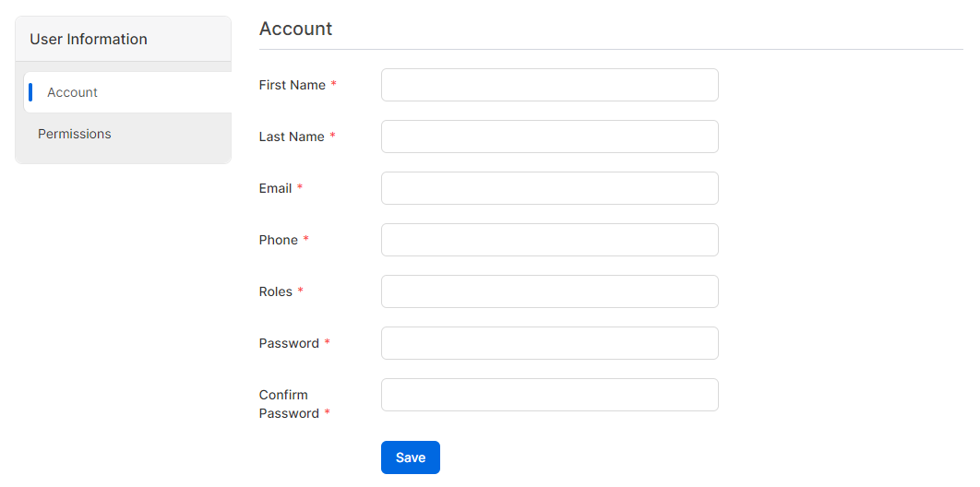Click the First Name label text

tap(292, 85)
